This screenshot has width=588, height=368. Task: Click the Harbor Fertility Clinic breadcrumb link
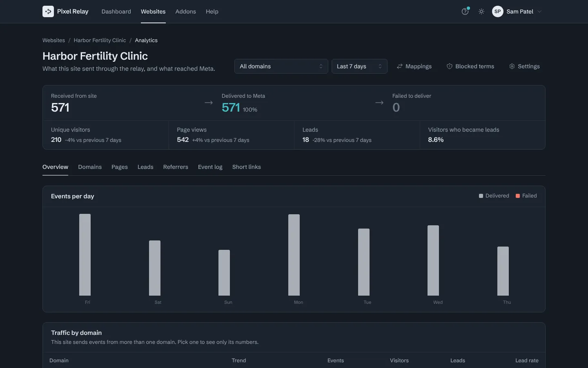(x=100, y=40)
